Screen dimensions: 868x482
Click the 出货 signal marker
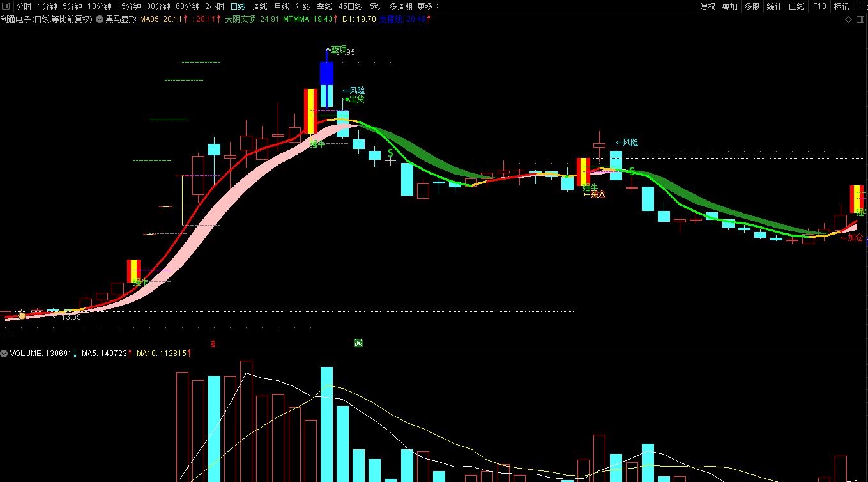coord(355,99)
